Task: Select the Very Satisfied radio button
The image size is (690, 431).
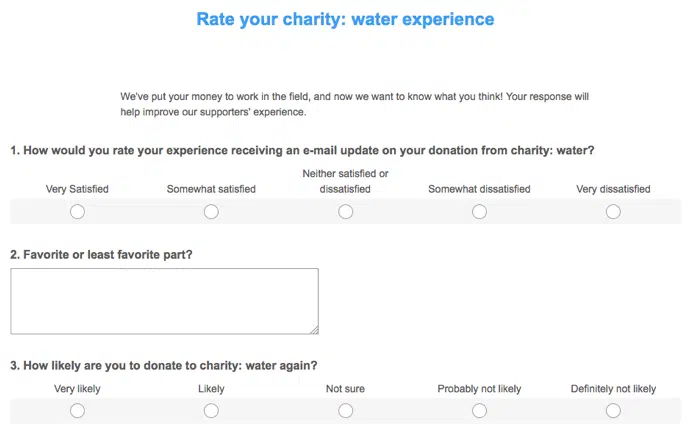Action: pyautogui.click(x=77, y=211)
